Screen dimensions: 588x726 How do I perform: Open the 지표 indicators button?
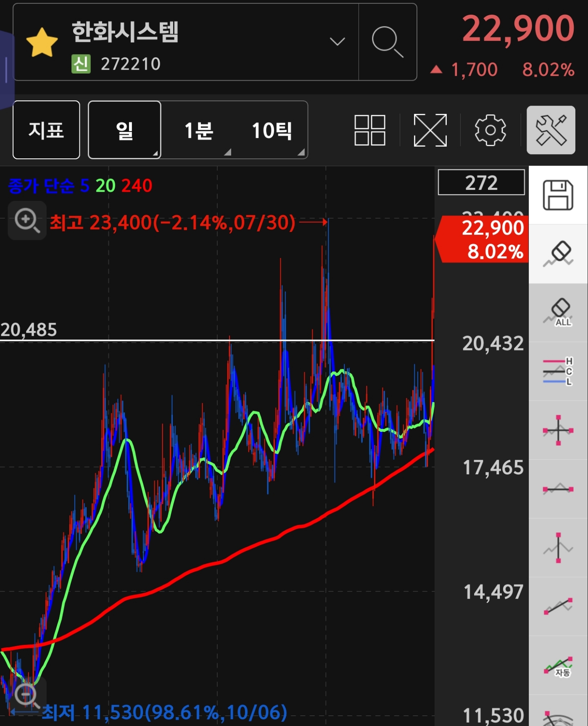coord(46,130)
